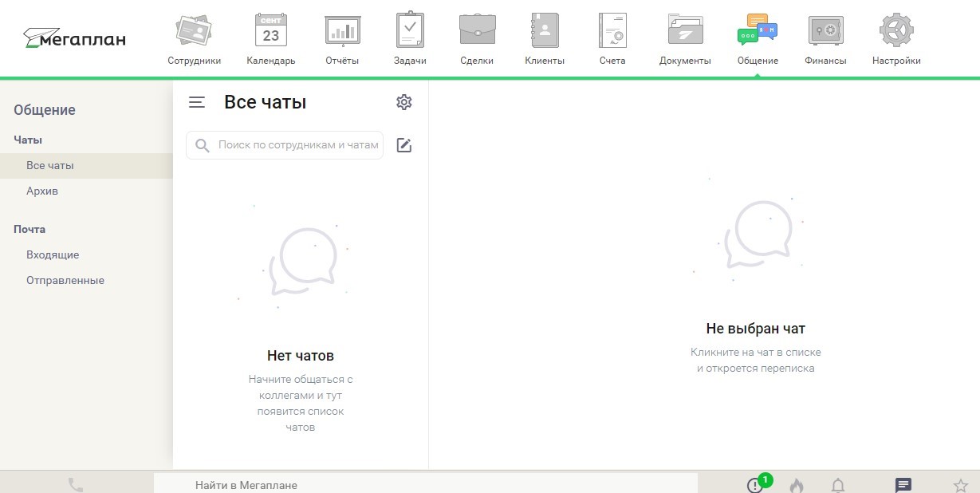Open the chat message icon in bottom bar
The height and width of the screenshot is (493, 980).
[903, 485]
